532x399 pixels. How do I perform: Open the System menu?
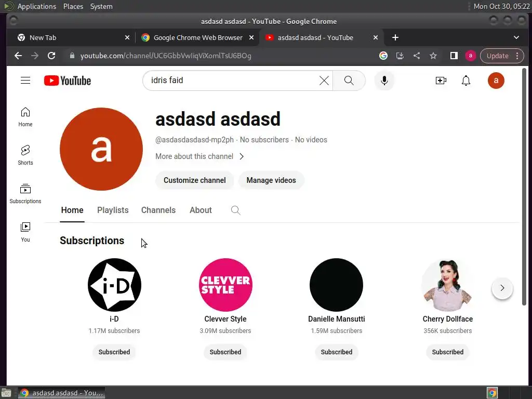pyautogui.click(x=101, y=6)
